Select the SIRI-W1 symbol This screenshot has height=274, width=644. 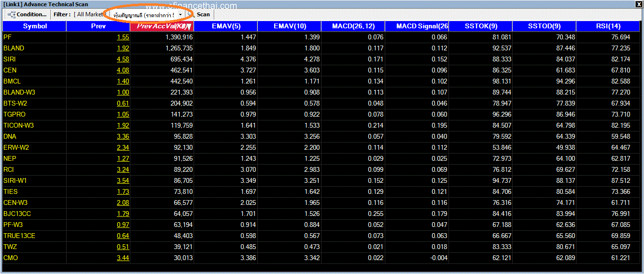(15, 180)
